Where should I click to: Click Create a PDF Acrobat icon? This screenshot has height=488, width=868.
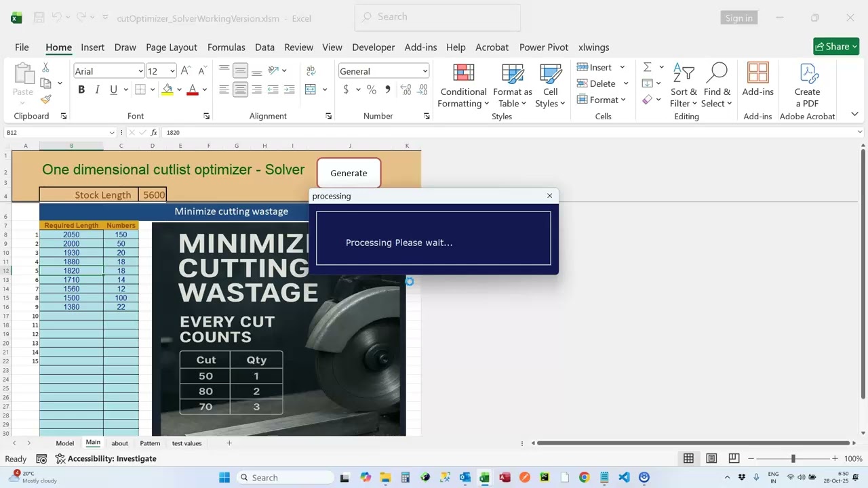click(x=807, y=85)
